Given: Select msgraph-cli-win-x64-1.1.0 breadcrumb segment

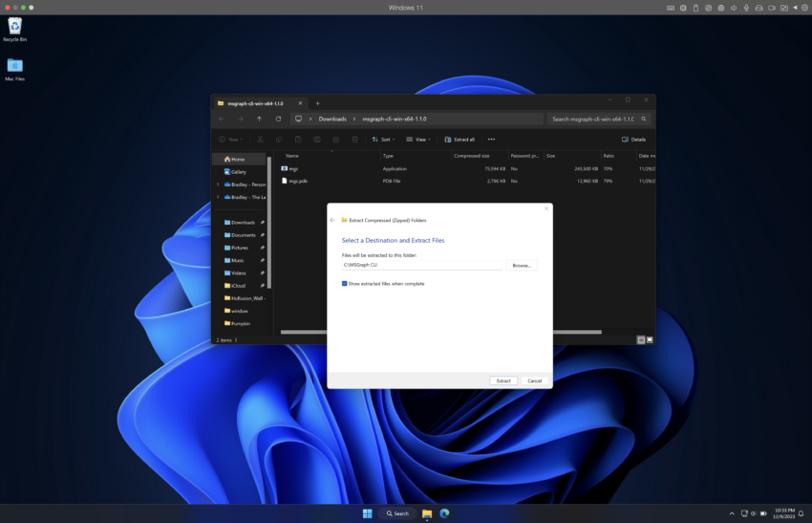Looking at the screenshot, I should [395, 119].
